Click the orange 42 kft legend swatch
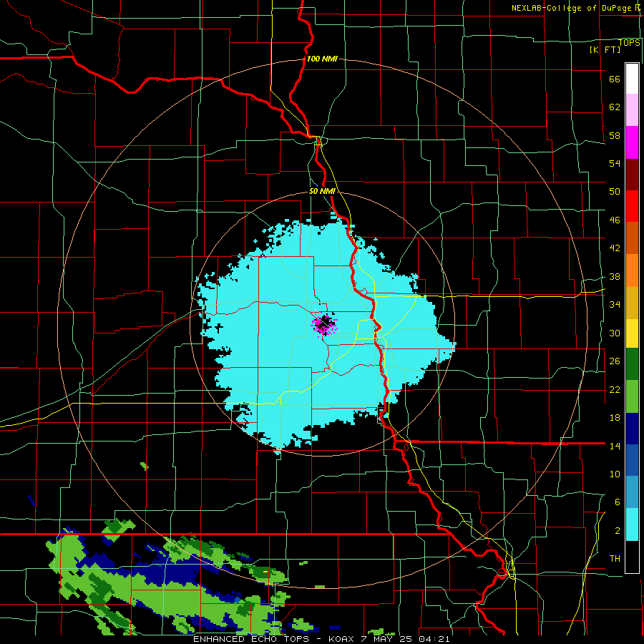 point(632,270)
